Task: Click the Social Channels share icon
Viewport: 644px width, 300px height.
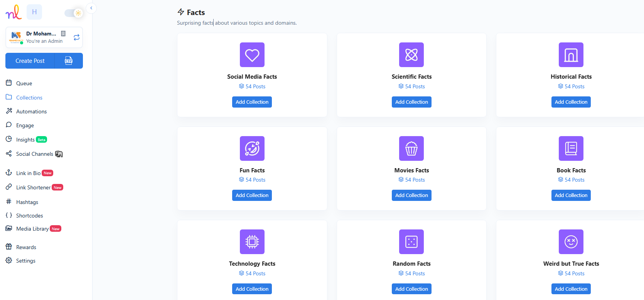Action: 9,153
